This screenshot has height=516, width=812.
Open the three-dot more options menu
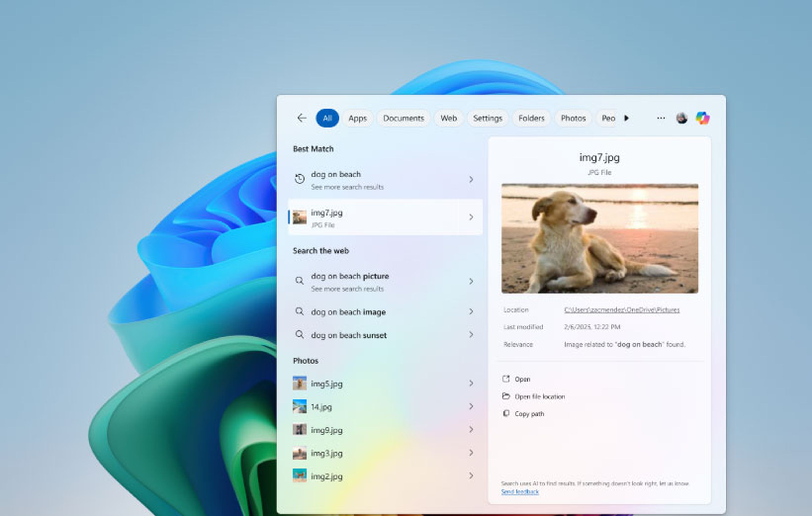tap(661, 118)
